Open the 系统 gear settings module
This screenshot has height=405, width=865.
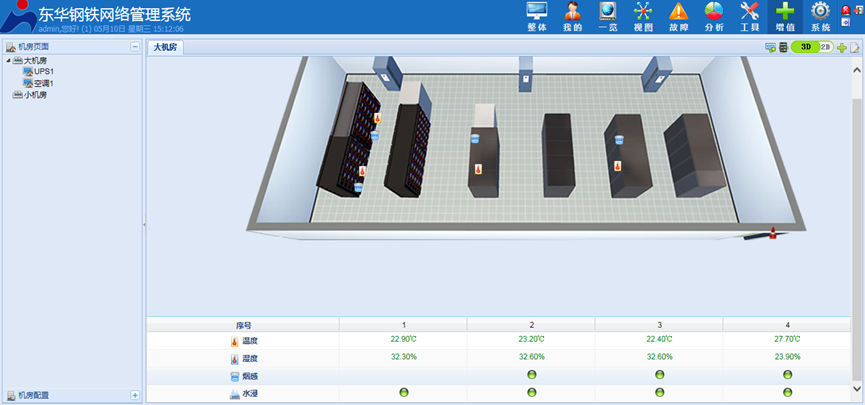pos(820,17)
